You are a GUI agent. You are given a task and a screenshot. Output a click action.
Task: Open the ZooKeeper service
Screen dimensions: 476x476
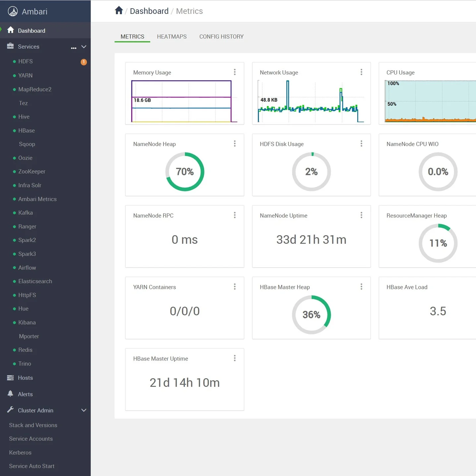tap(32, 172)
